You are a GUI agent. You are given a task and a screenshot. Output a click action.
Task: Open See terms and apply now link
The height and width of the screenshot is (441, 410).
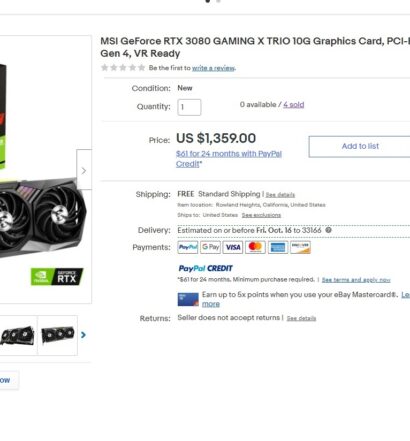(356, 280)
